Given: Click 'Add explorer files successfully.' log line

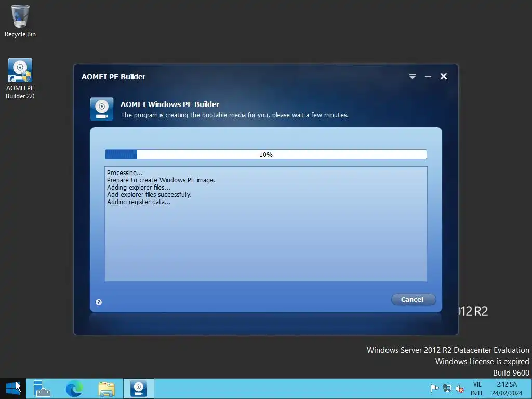Looking at the screenshot, I should click(x=149, y=194).
